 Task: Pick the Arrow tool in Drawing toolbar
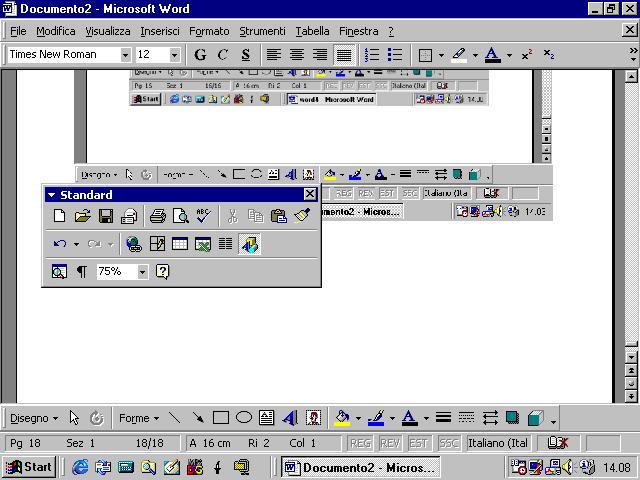[198, 418]
